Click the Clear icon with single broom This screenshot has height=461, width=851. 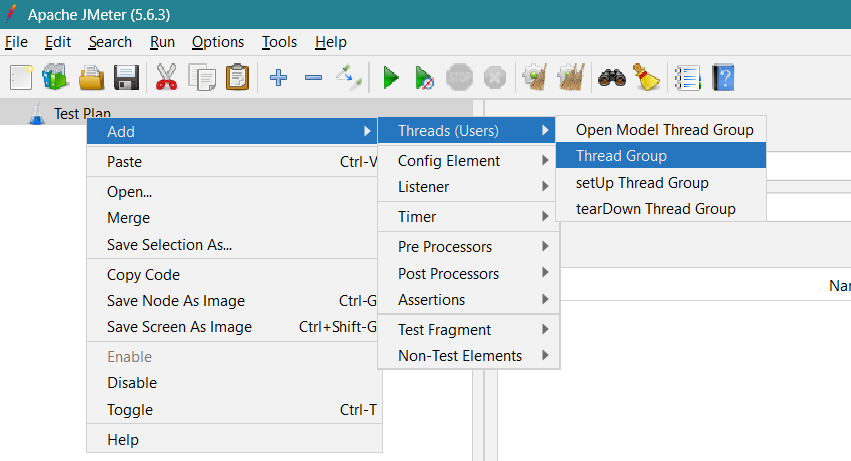tap(535, 78)
